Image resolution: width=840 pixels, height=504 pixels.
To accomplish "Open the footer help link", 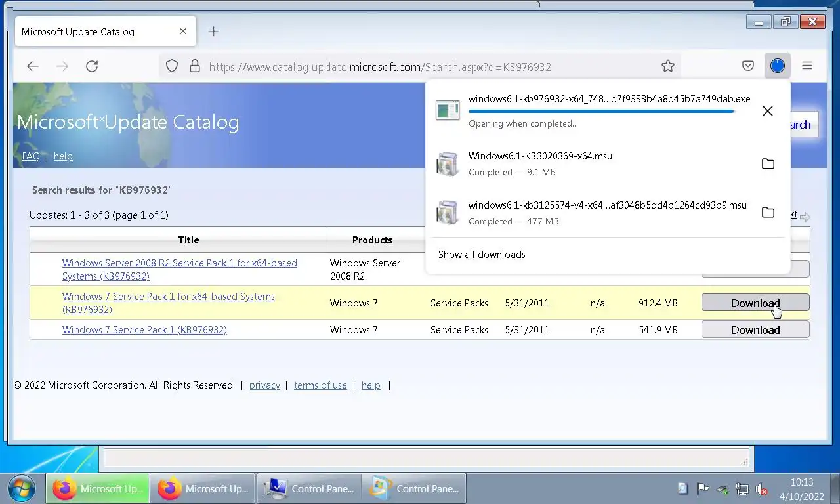I will [x=371, y=385].
